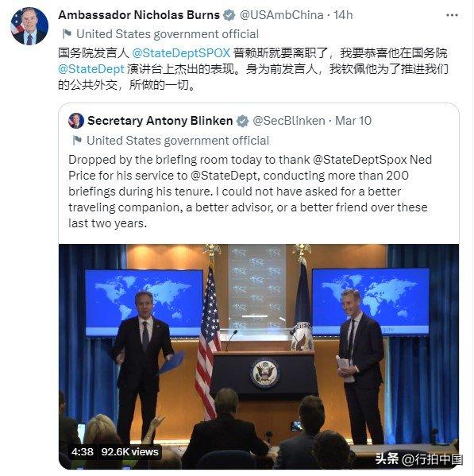Click the 4:38 video duration badge
This screenshot has width=474, height=476.
[x=83, y=451]
